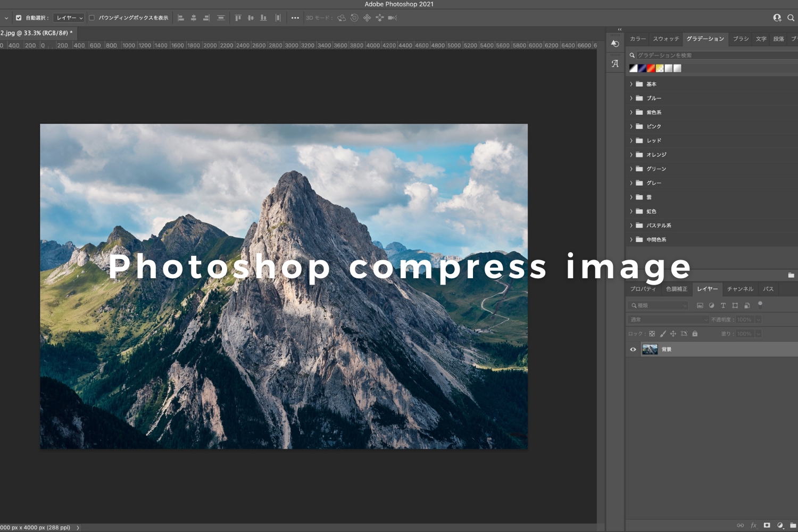Select the 3D slide mode icon

380,18
